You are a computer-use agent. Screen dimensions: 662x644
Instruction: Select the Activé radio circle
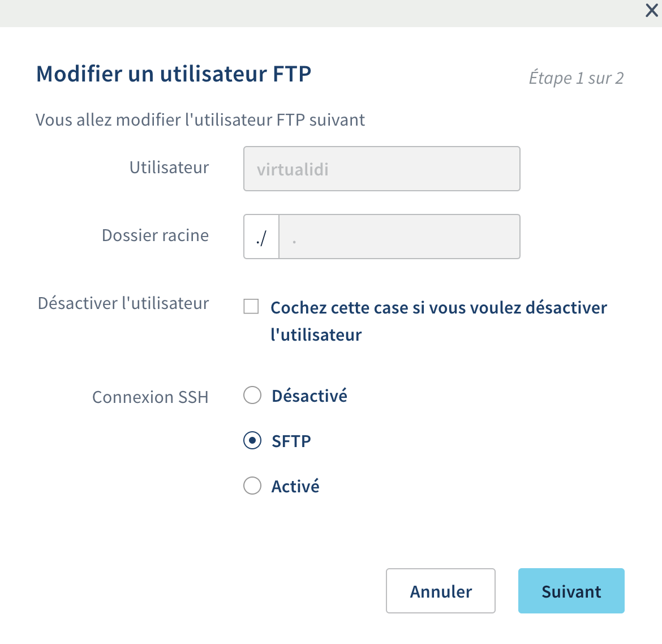pos(252,486)
